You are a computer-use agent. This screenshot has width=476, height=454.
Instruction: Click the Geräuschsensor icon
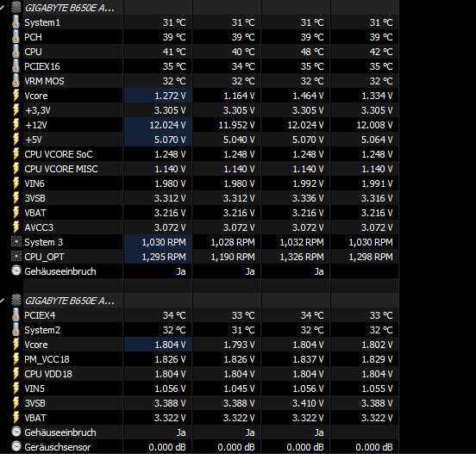pos(16,446)
